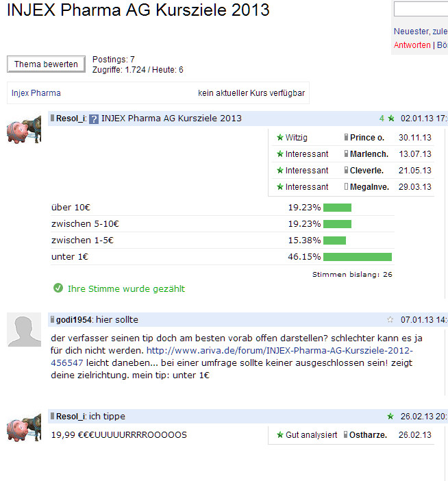Click status icon beside MegaInve.
The width and height of the screenshot is (448, 481).
346,186
